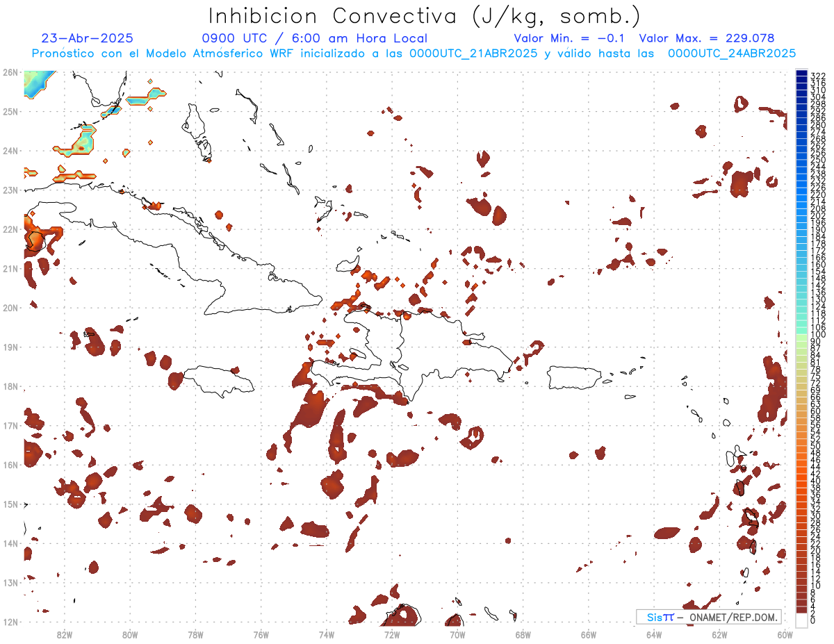
Task: Click the '0000UTC_21ABR2025' initialization timestamp
Action: [473, 53]
